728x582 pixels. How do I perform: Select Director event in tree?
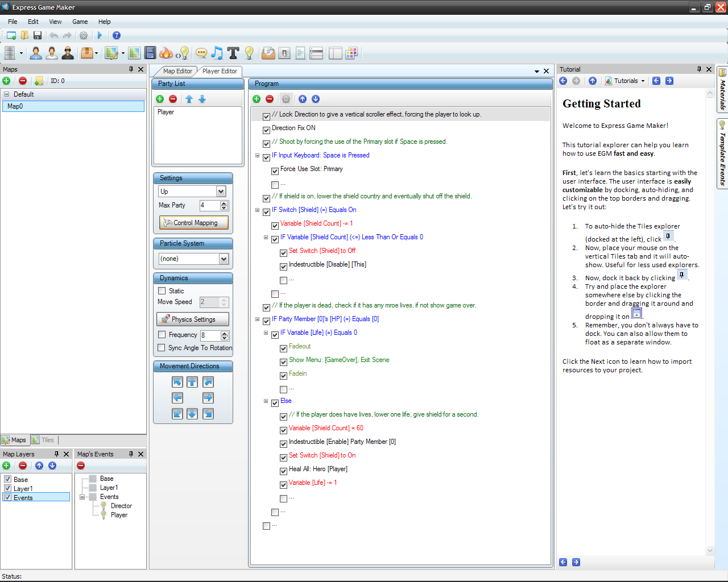pyautogui.click(x=121, y=506)
